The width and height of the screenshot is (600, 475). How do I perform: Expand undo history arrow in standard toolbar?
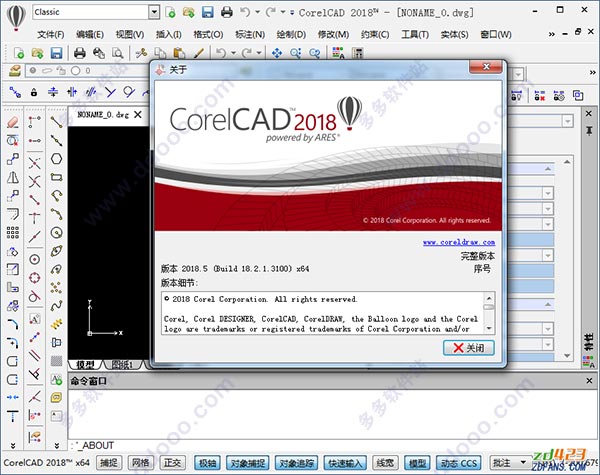(233, 53)
